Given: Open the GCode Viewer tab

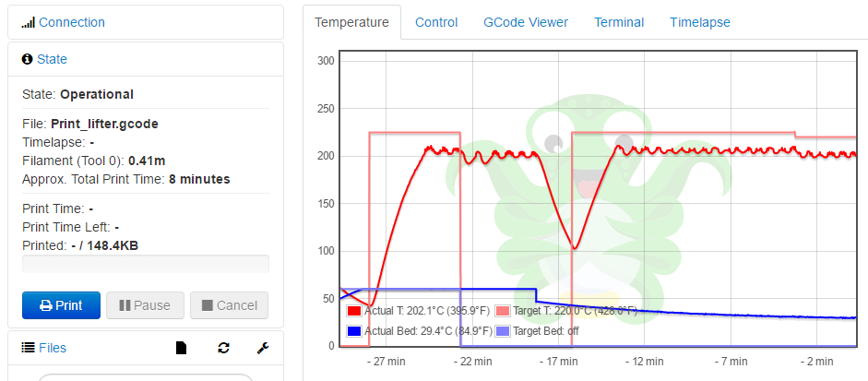Looking at the screenshot, I should [526, 22].
